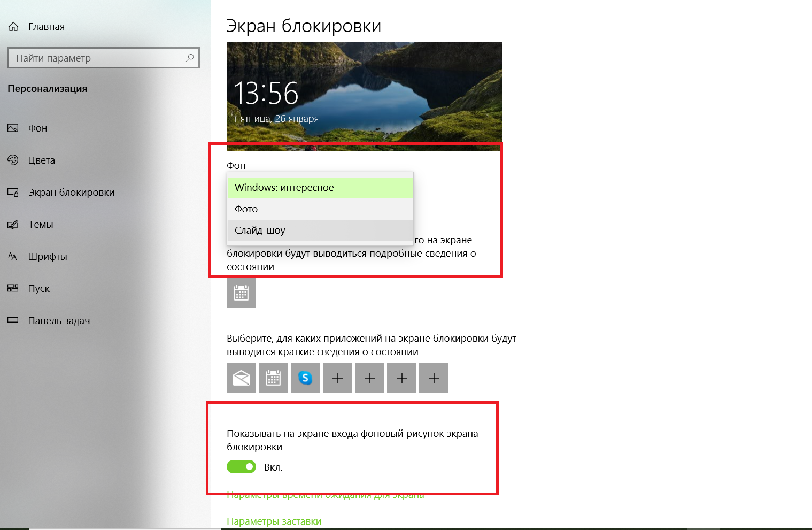812x530 pixels.
Task: Select the Mail quick status icon
Action: click(241, 378)
